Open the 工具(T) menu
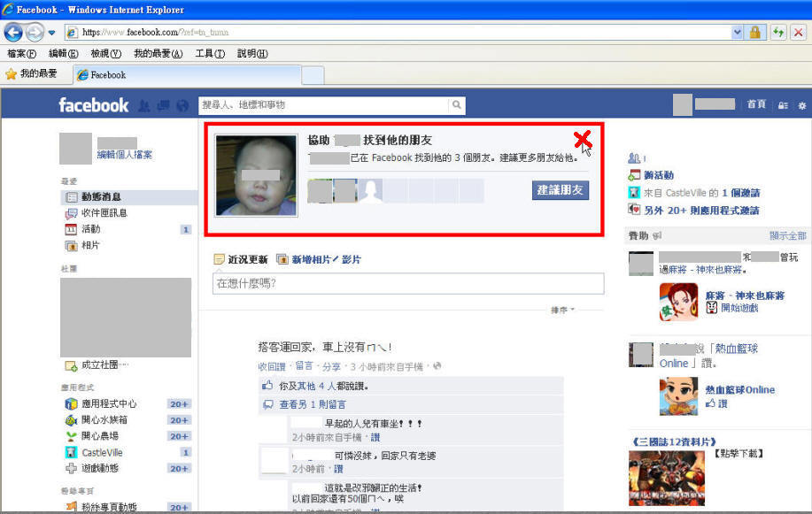This screenshot has height=514, width=812. 210,53
